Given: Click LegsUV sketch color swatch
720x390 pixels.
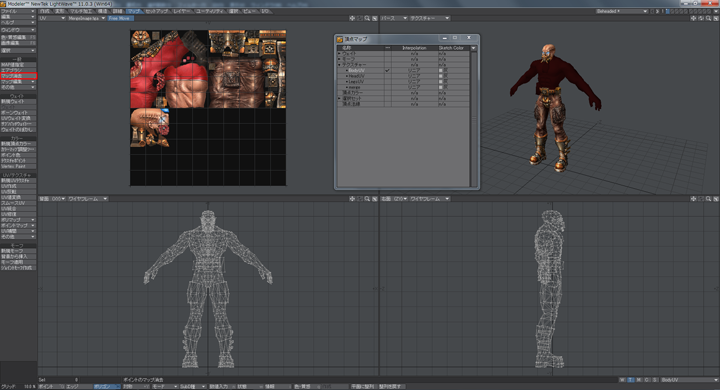Looking at the screenshot, I should [440, 81].
